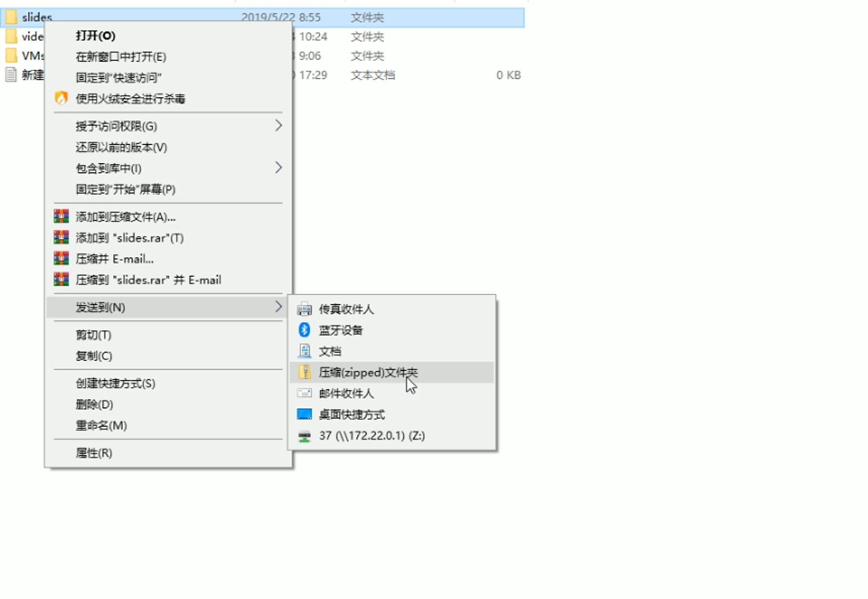Click the 文档 document icon
The width and height of the screenshot is (868, 599).
click(304, 351)
